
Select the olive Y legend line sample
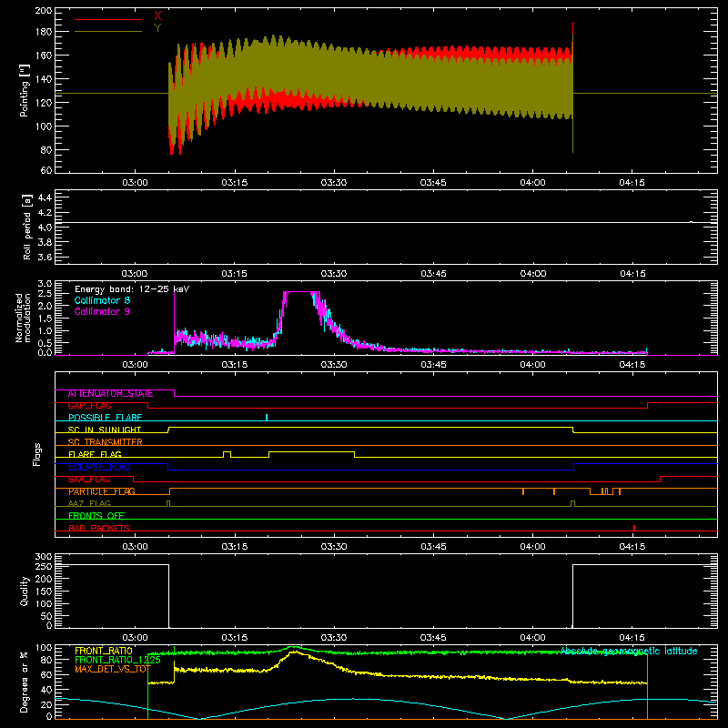point(108,31)
